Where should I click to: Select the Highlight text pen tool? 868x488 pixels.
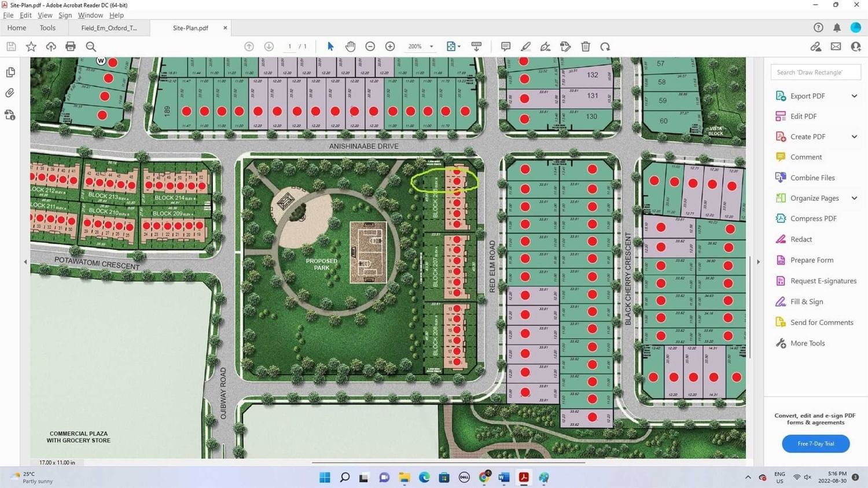tap(525, 46)
